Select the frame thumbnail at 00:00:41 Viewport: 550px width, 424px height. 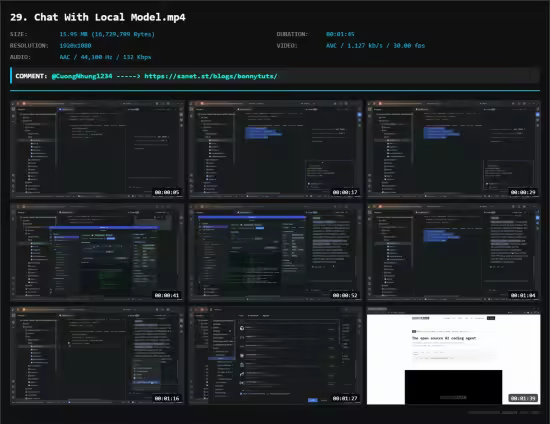pyautogui.click(x=97, y=252)
